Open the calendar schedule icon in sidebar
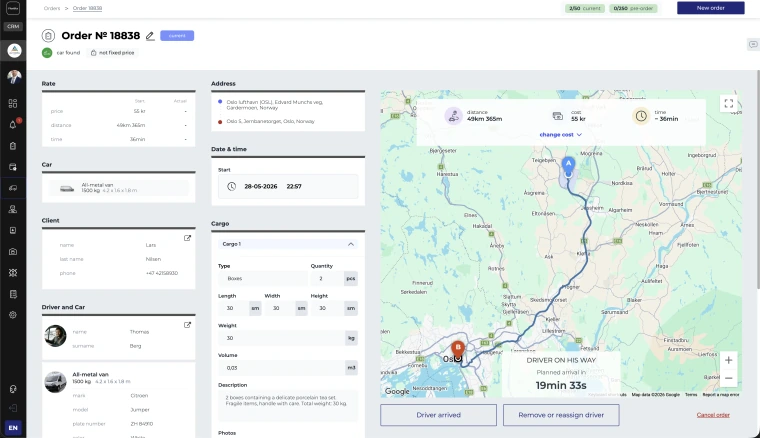 pos(13,167)
